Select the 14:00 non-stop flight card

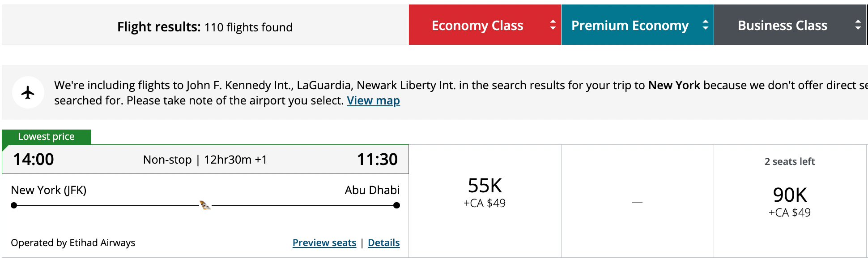coord(206,159)
